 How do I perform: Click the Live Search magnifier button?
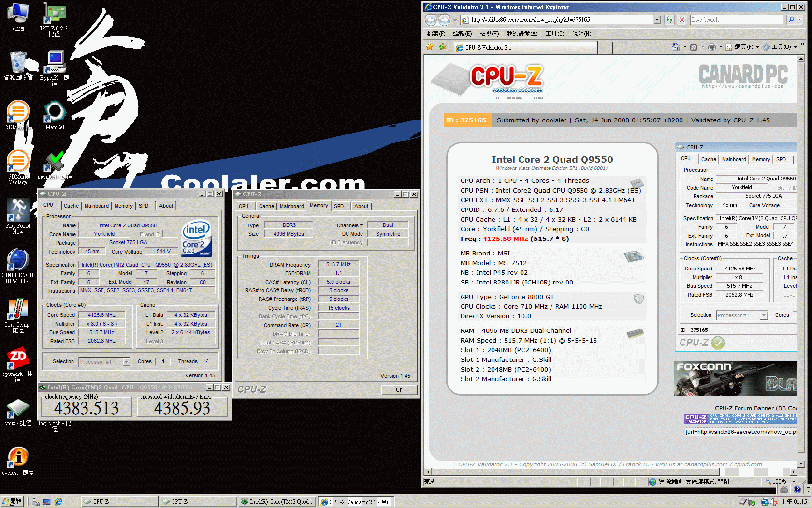791,20
